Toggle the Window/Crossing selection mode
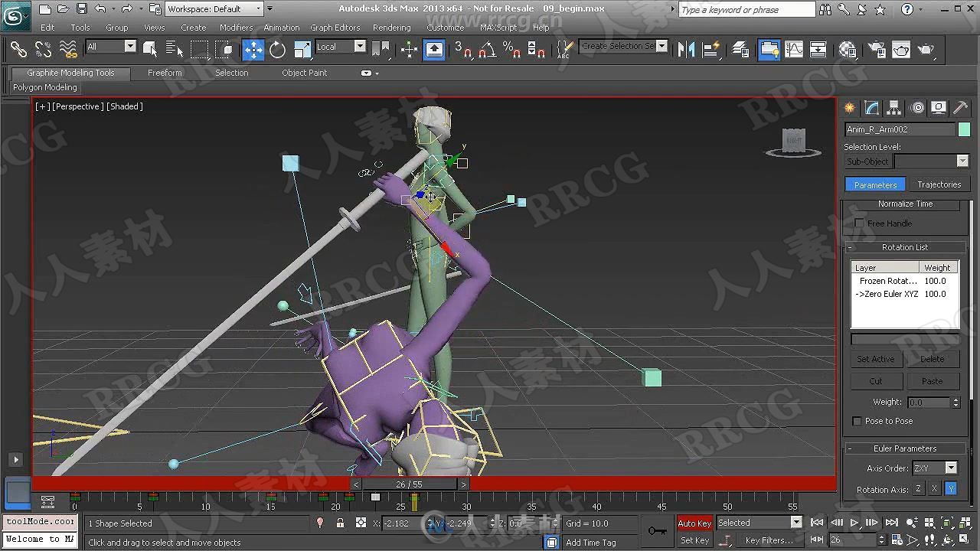The height and width of the screenshot is (551, 980). (x=225, y=50)
